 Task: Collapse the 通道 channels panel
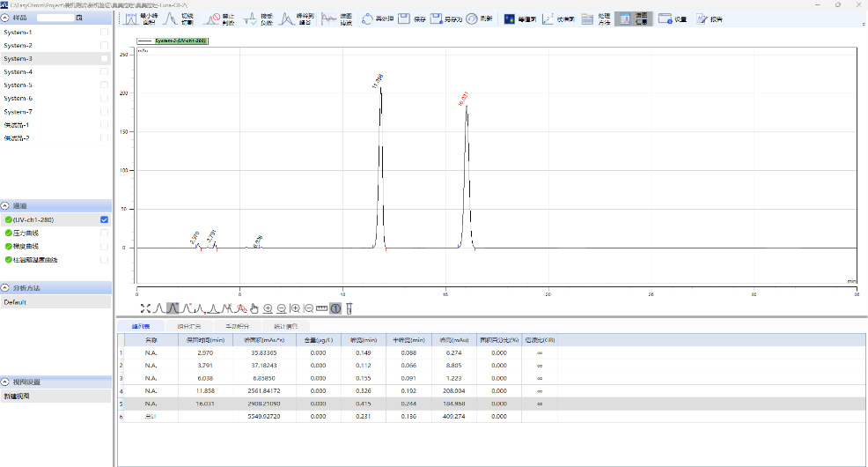point(5,205)
